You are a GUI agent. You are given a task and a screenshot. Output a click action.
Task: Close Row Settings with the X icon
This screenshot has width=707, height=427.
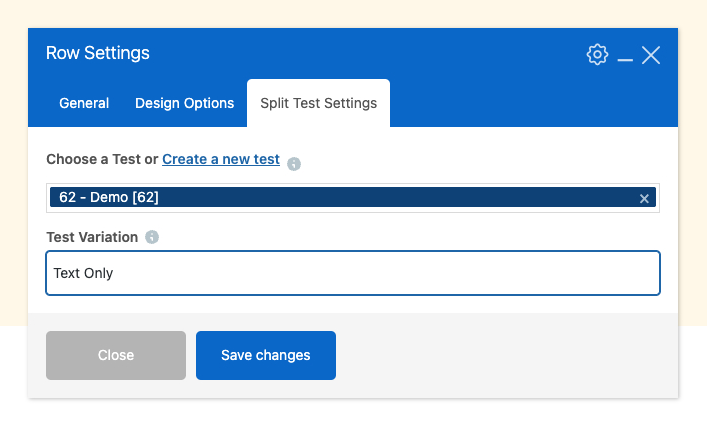pyautogui.click(x=651, y=55)
